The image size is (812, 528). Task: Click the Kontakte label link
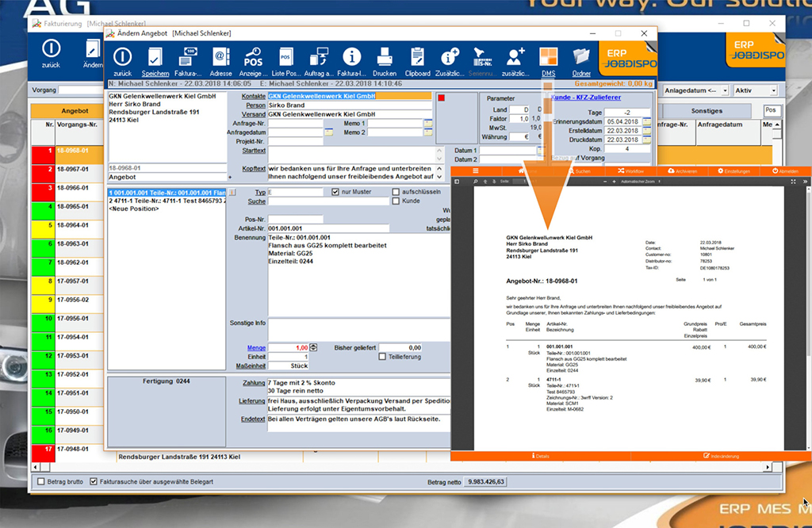pyautogui.click(x=253, y=96)
